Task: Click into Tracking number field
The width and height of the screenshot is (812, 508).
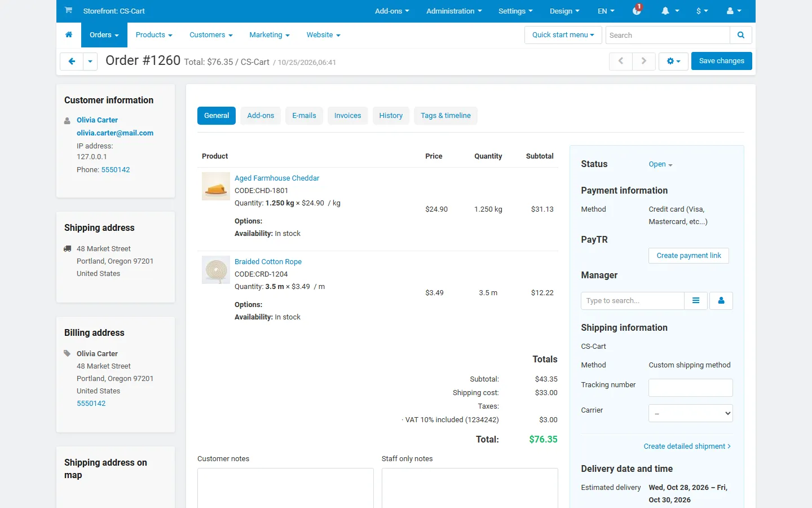Action: click(691, 388)
